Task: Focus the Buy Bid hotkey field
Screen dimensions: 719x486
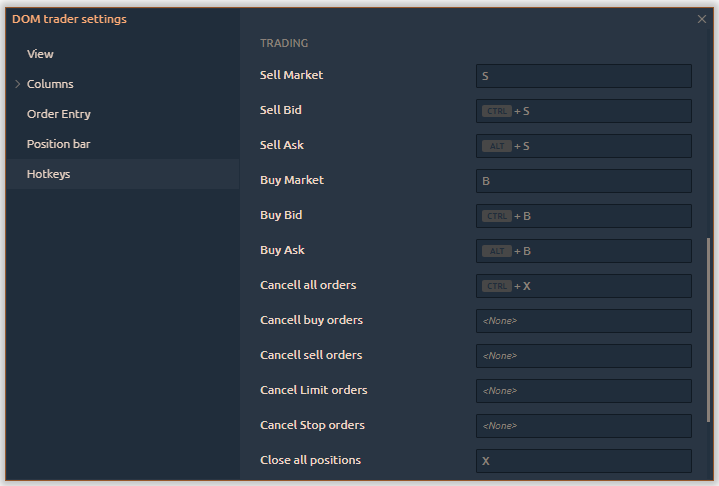Action: coord(583,216)
